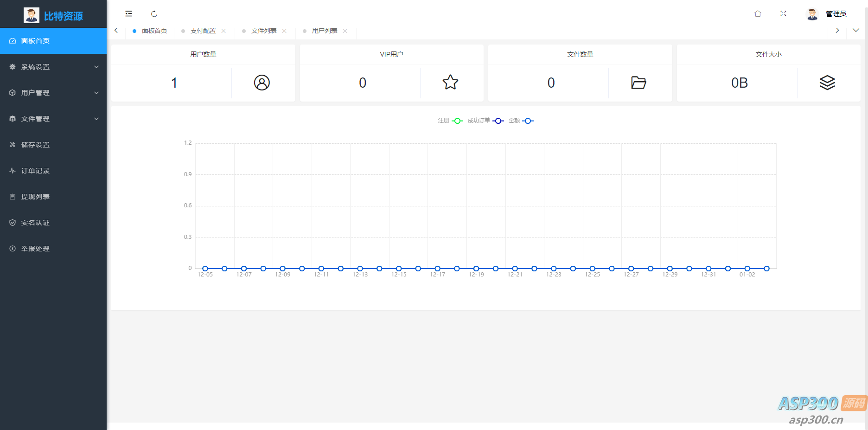The image size is (868, 430).
Task: Click the layers icon beside 文件管理
Action: (x=13, y=119)
